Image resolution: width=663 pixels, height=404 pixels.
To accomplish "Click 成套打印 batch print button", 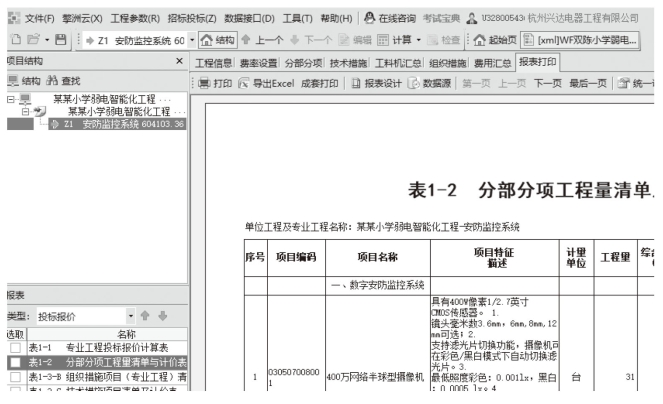I will pos(320,83).
